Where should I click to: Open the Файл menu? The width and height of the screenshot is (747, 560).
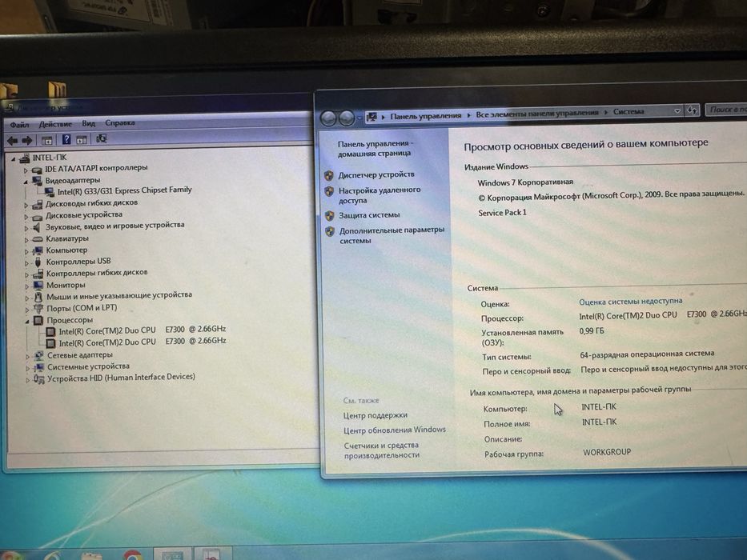click(19, 125)
